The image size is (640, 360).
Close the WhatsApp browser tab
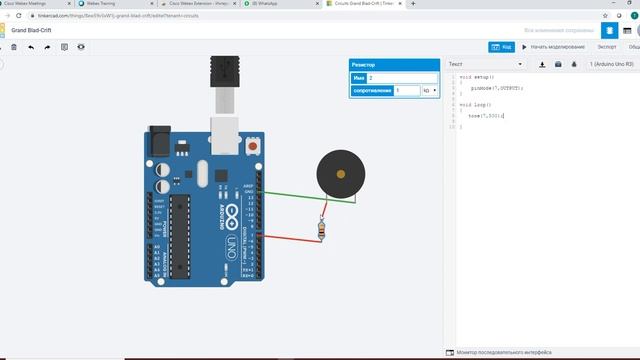pyautogui.click(x=318, y=4)
